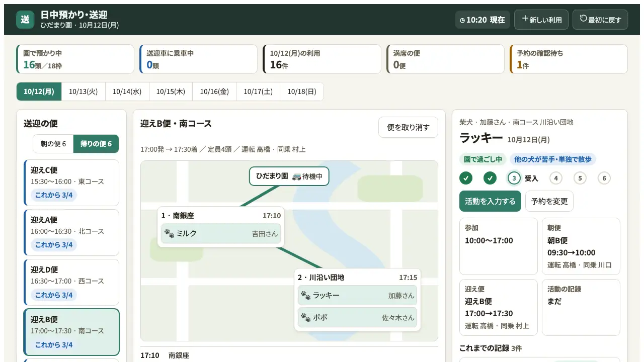This screenshot has width=644, height=362.
Task: Click the 満席の便 summary card
Action: (445, 59)
